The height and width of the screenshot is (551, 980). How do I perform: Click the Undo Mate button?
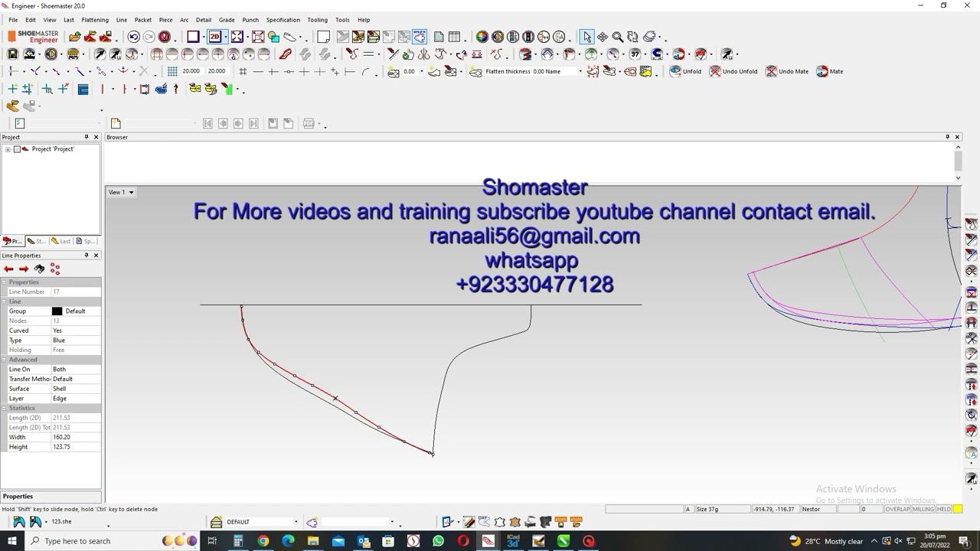click(787, 71)
